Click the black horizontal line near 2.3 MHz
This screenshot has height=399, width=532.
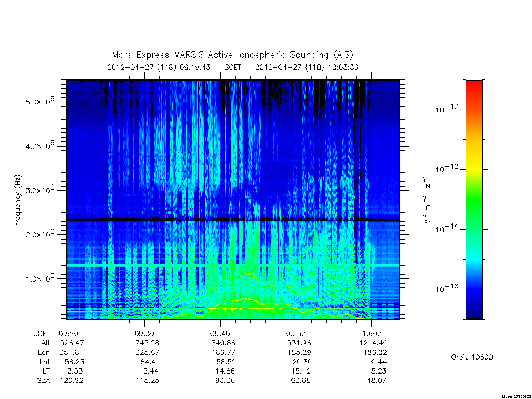(x=233, y=220)
